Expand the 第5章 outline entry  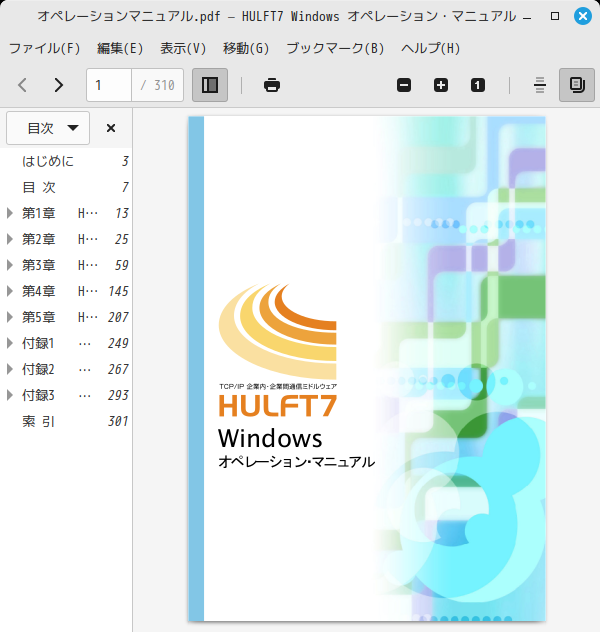click(x=10, y=317)
